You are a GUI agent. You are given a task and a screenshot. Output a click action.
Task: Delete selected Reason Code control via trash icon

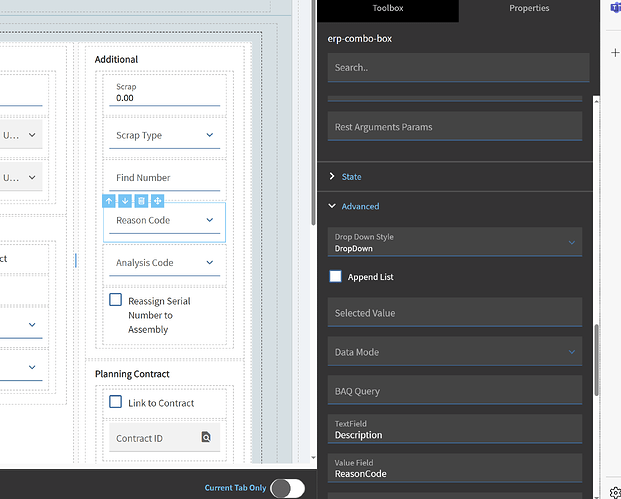tap(141, 201)
